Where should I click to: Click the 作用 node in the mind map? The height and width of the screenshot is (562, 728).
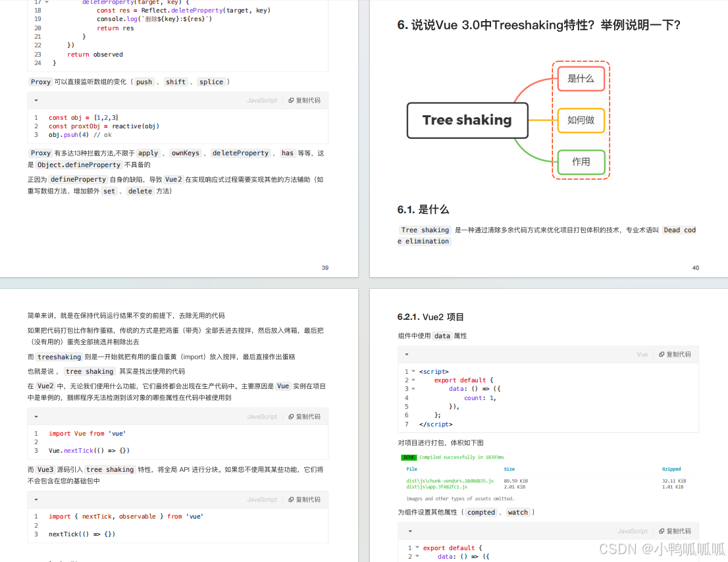pos(581,163)
